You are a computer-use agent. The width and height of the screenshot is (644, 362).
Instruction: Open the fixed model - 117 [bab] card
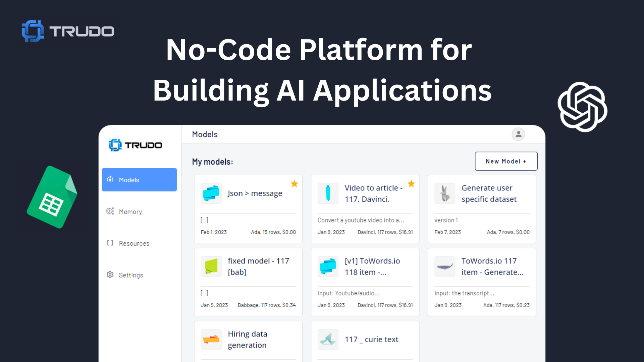[258, 266]
